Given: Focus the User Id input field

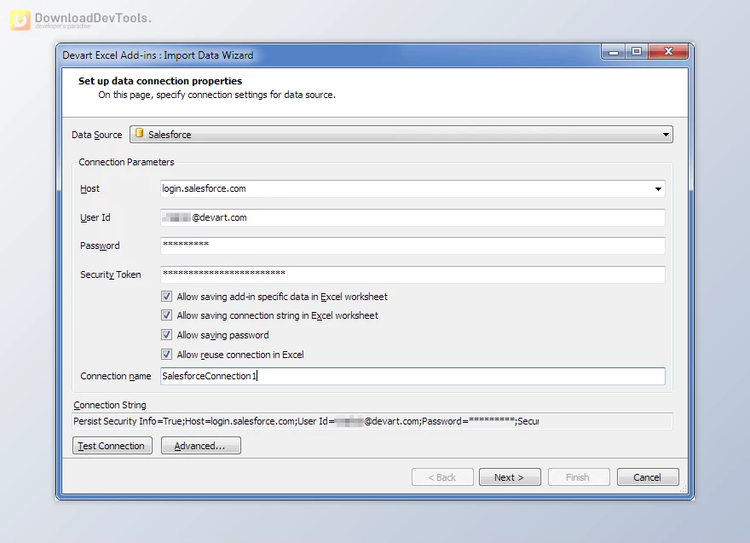Looking at the screenshot, I should click(x=413, y=218).
